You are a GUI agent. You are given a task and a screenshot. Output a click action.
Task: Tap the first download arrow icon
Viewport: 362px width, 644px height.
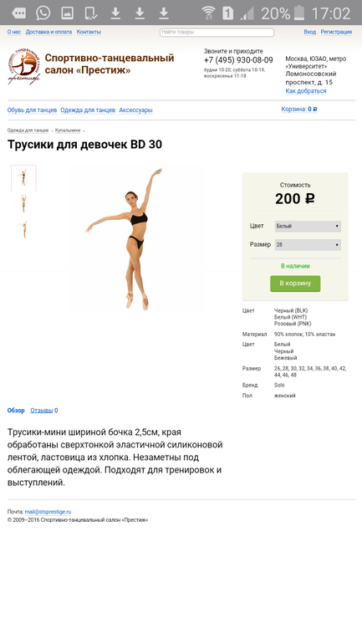(115, 13)
